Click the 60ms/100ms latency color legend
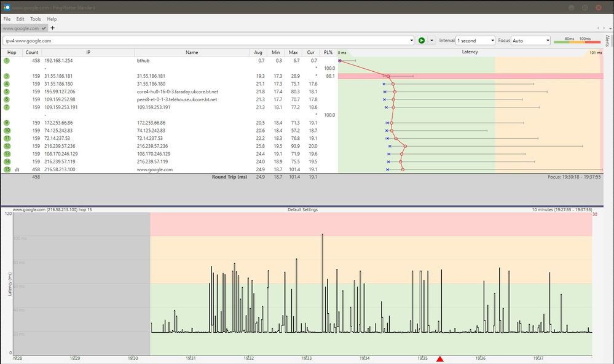 [578, 41]
